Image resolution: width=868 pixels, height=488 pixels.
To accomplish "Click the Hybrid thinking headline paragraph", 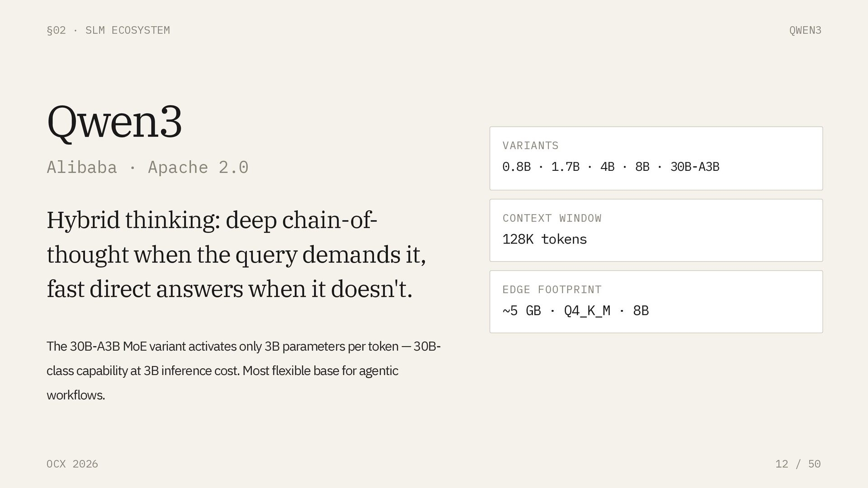I will (x=236, y=254).
